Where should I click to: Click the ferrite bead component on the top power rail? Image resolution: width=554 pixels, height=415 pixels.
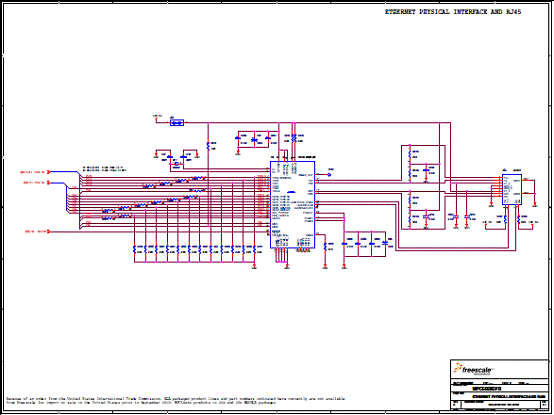pos(177,123)
